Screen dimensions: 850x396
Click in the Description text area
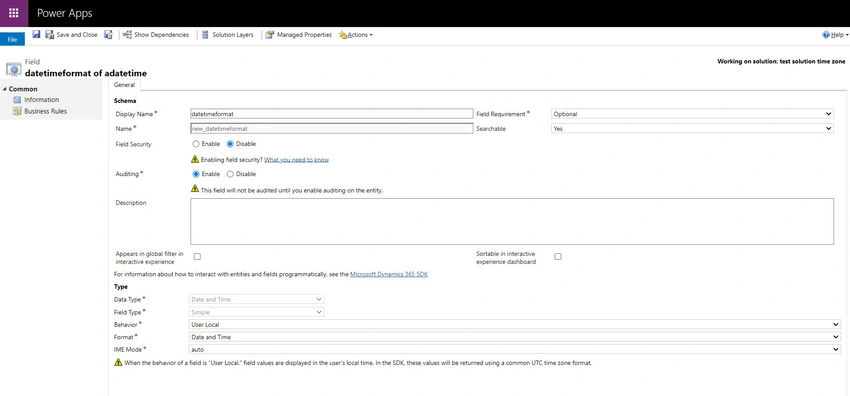point(512,221)
